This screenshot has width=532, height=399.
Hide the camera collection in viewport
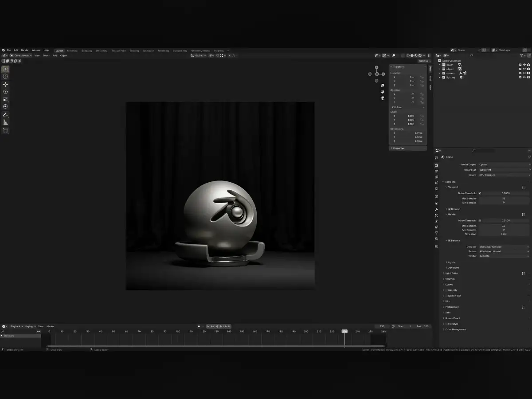pos(524,73)
